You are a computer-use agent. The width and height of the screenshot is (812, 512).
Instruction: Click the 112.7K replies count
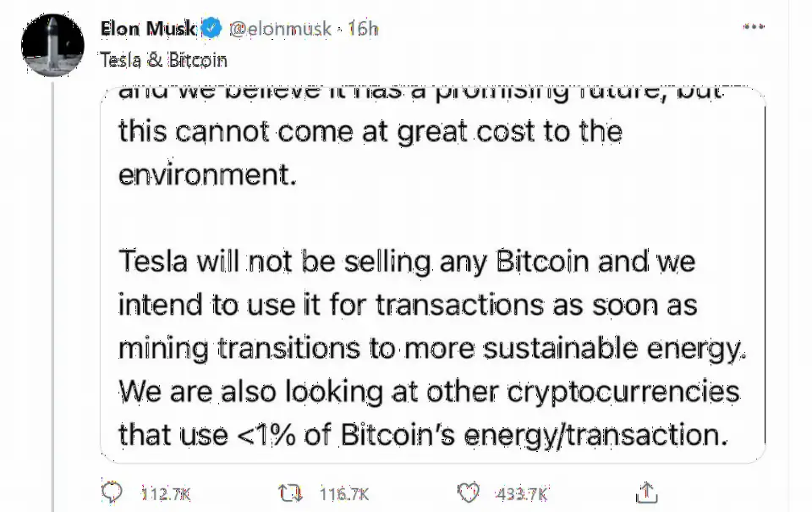click(166, 494)
